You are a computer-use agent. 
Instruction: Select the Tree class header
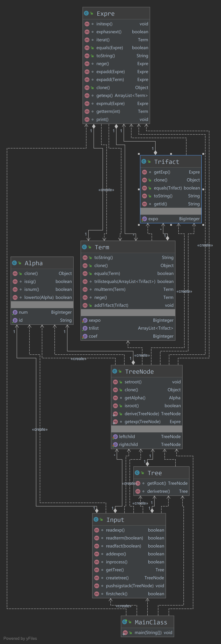tap(161, 473)
